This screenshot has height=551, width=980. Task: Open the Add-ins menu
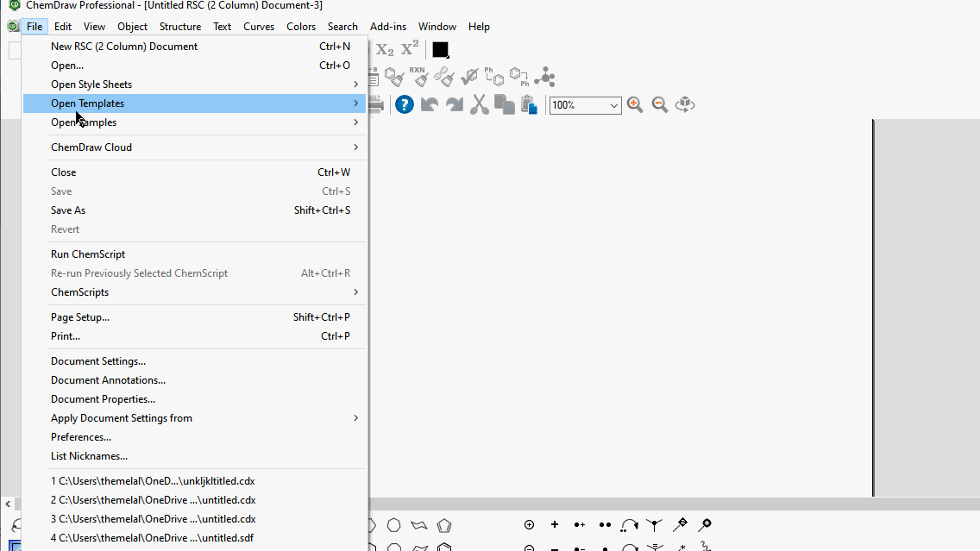[x=388, y=26]
